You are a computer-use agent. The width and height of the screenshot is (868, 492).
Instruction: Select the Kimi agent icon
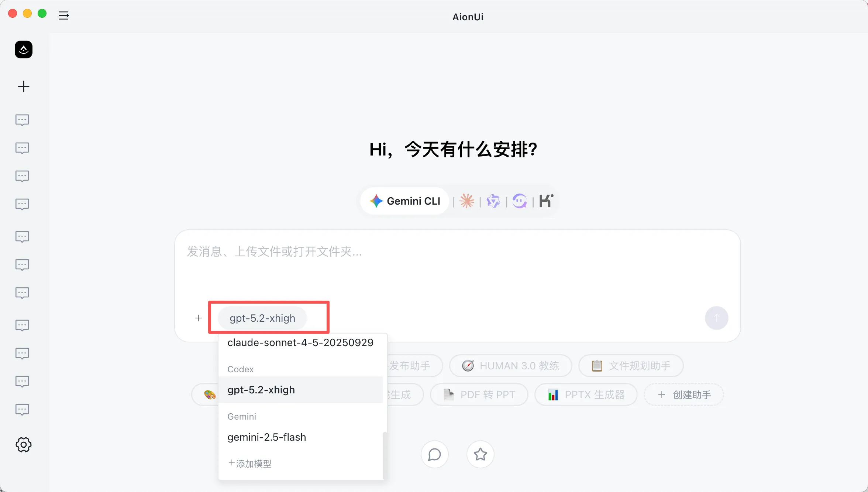(545, 201)
